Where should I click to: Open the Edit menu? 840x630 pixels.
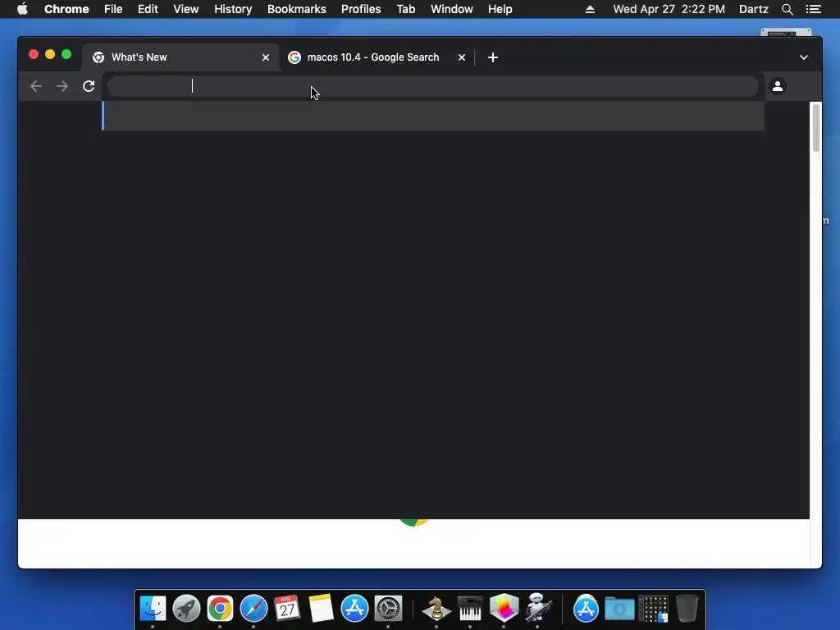point(148,9)
